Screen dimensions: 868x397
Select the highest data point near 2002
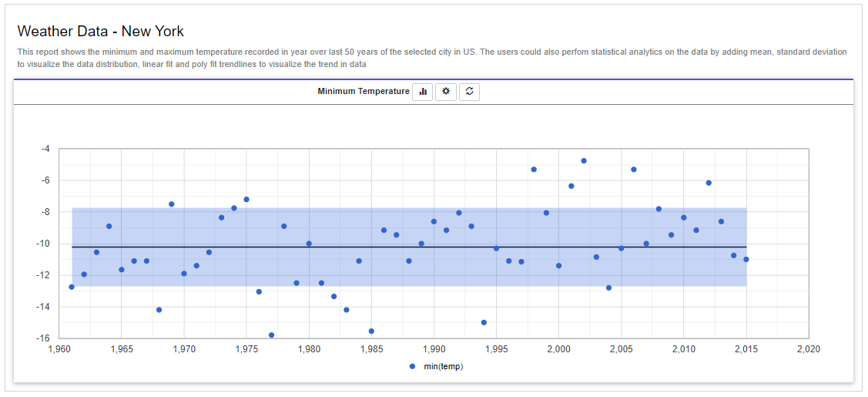pyautogui.click(x=584, y=161)
